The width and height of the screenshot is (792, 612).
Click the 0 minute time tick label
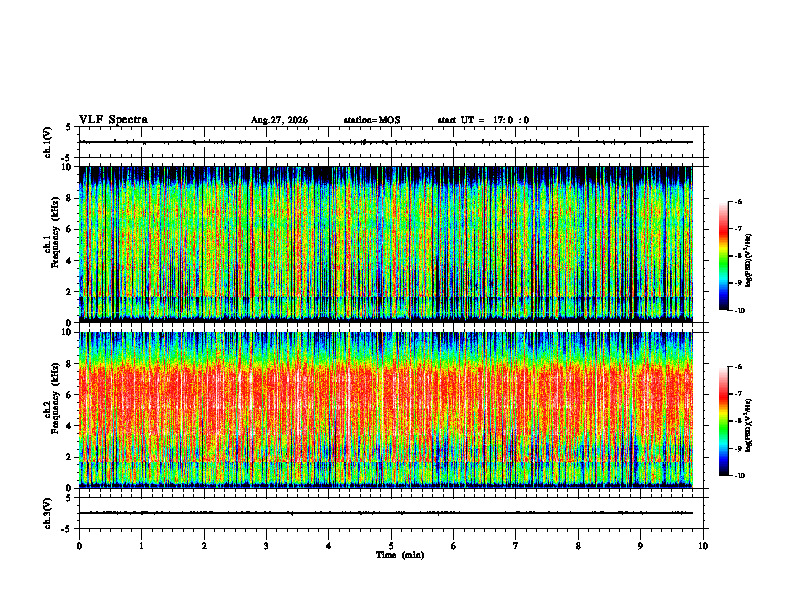79,546
